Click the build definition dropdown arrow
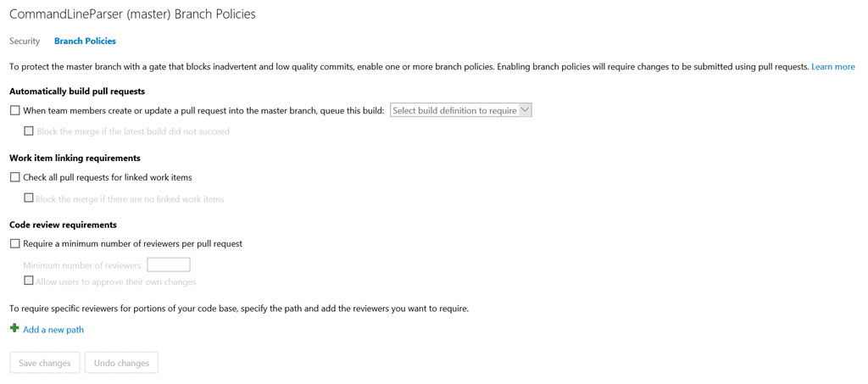Viewport: 868px width, 384px height. click(526, 110)
